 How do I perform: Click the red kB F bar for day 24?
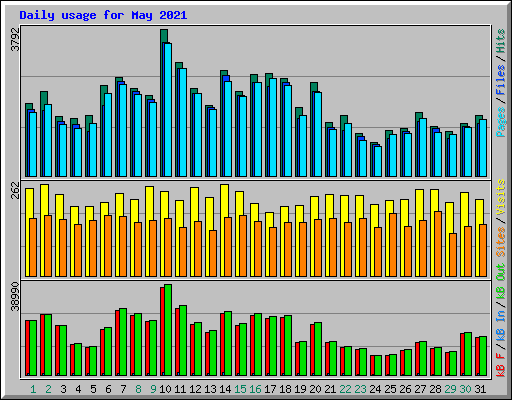[372, 365]
